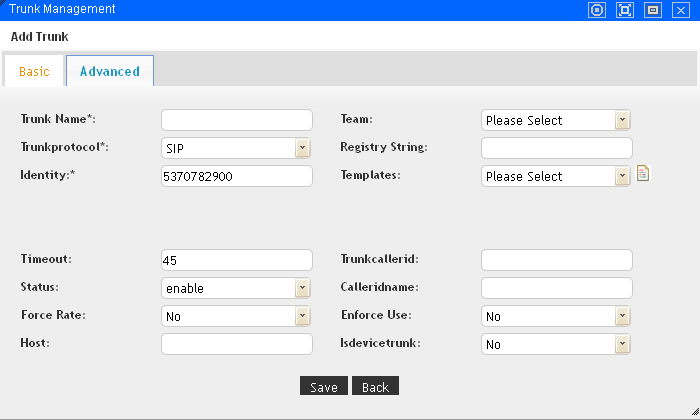Click the circular stop-style icon in title bar
700x420 pixels.
coord(597,10)
